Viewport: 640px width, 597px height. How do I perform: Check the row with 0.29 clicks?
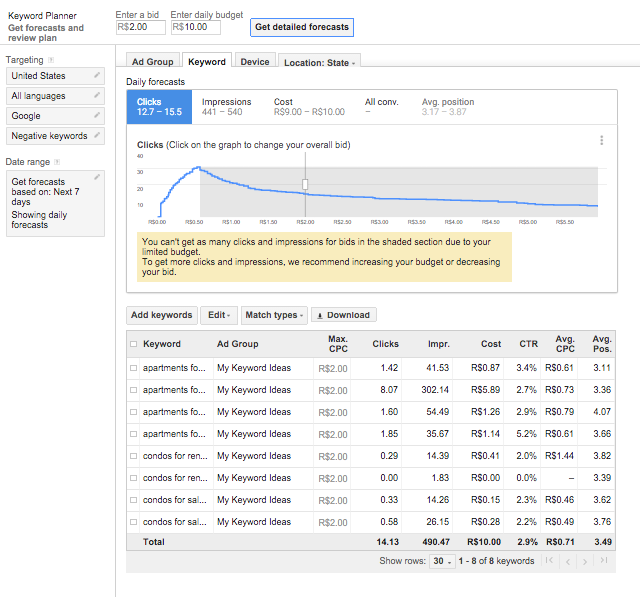(133, 456)
